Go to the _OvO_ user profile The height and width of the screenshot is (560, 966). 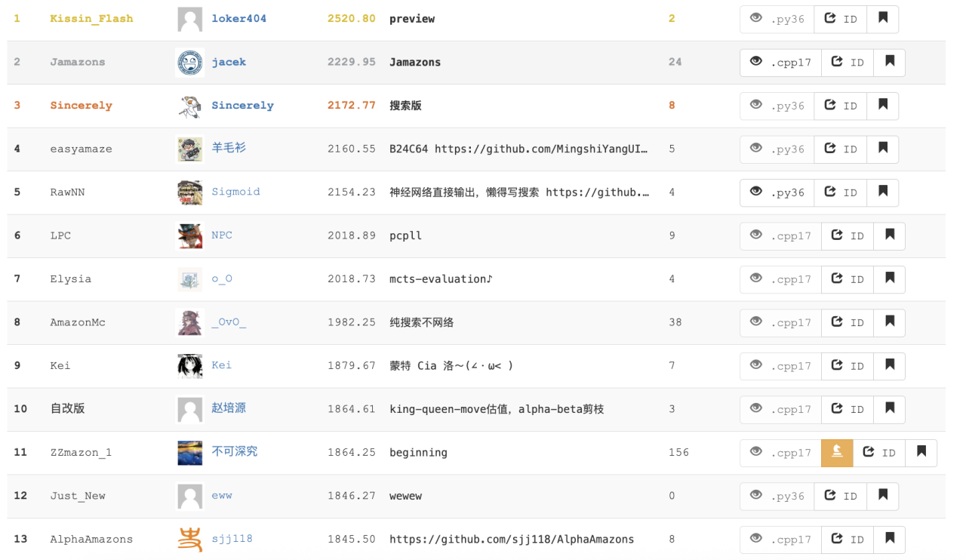(229, 322)
